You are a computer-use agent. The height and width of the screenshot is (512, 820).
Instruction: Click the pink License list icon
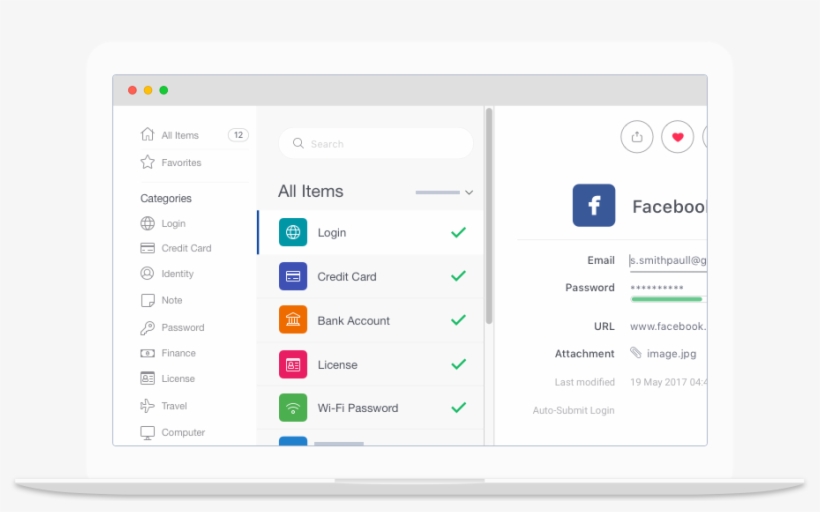pos(293,365)
